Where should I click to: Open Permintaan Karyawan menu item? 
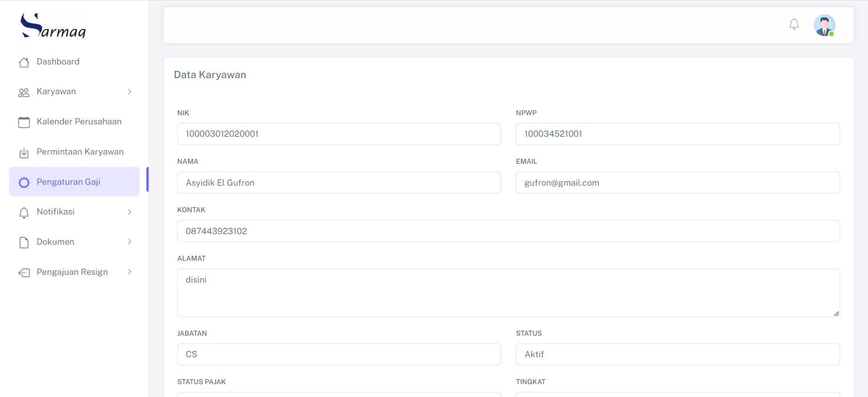[x=74, y=152]
